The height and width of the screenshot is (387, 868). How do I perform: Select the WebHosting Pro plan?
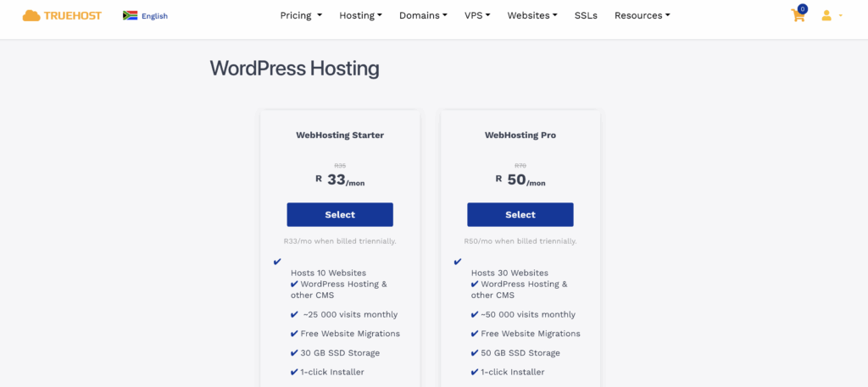tap(520, 214)
